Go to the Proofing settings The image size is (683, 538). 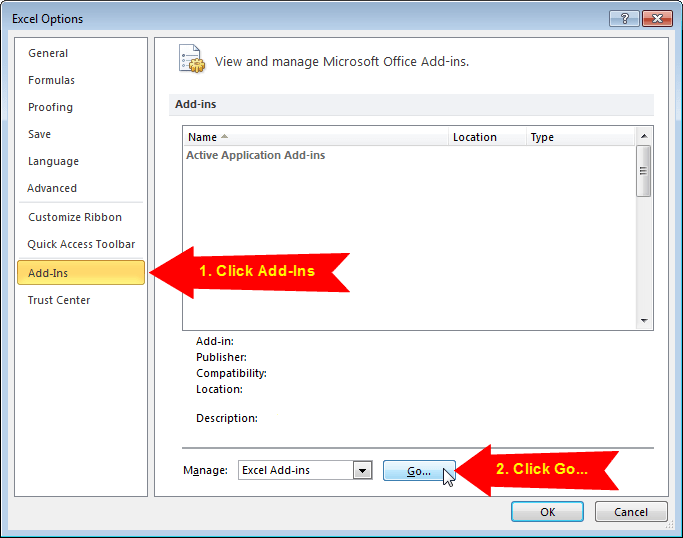click(50, 107)
